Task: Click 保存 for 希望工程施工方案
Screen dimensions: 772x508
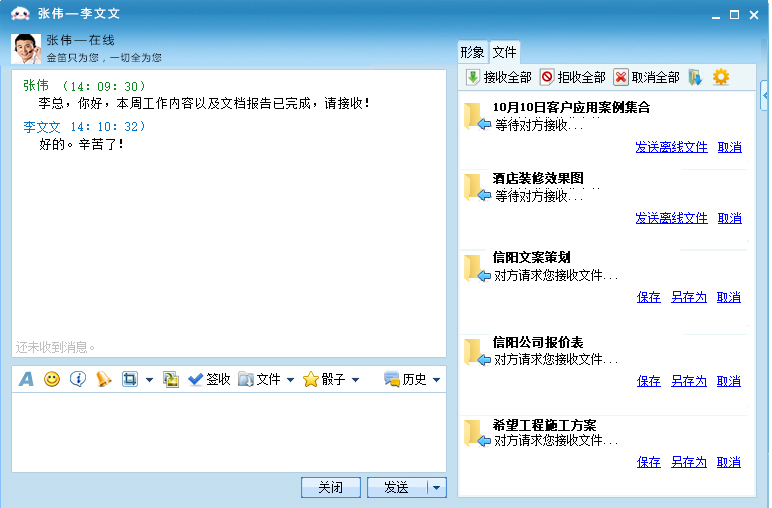Action: [x=648, y=462]
